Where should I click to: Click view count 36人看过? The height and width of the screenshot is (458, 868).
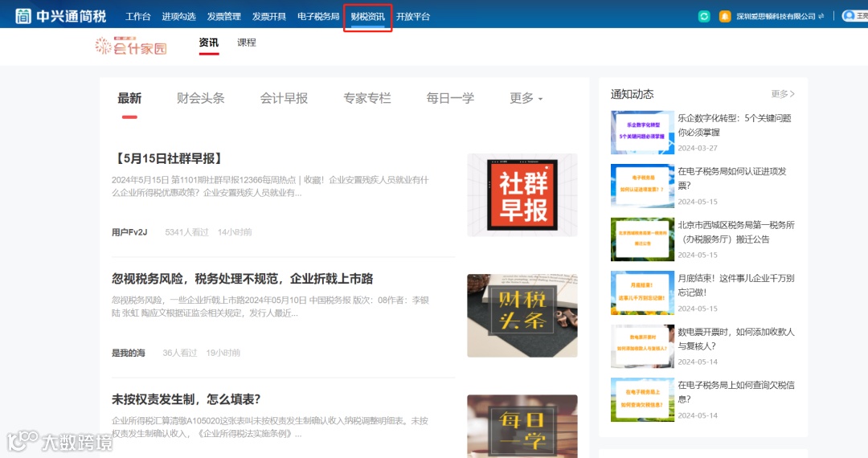(x=180, y=353)
